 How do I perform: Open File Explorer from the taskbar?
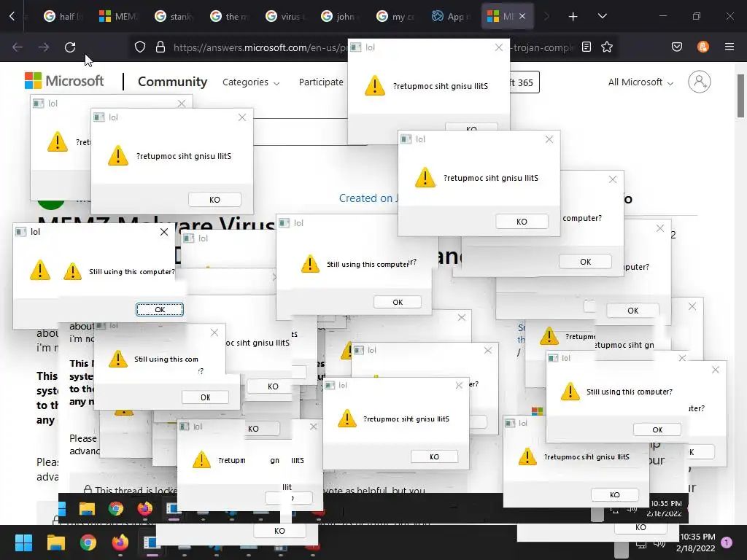[x=55, y=542]
